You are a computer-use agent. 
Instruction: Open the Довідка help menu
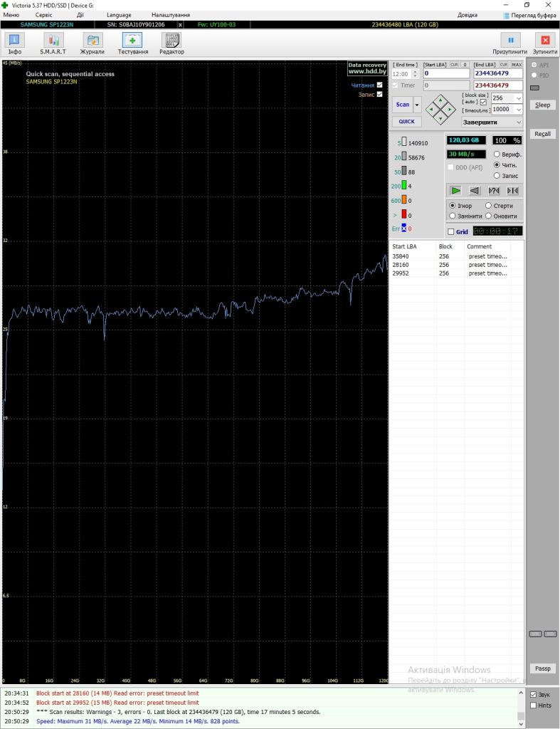[x=467, y=15]
